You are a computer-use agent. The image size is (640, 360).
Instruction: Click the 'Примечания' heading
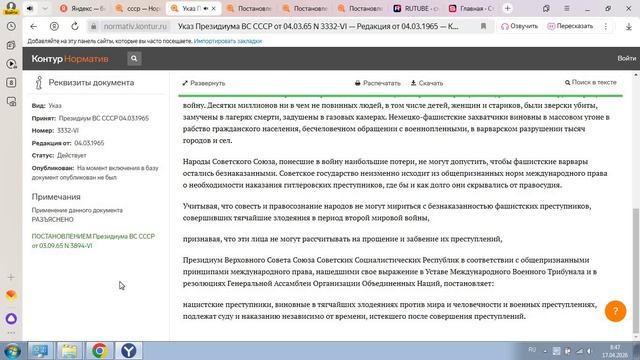(x=56, y=197)
